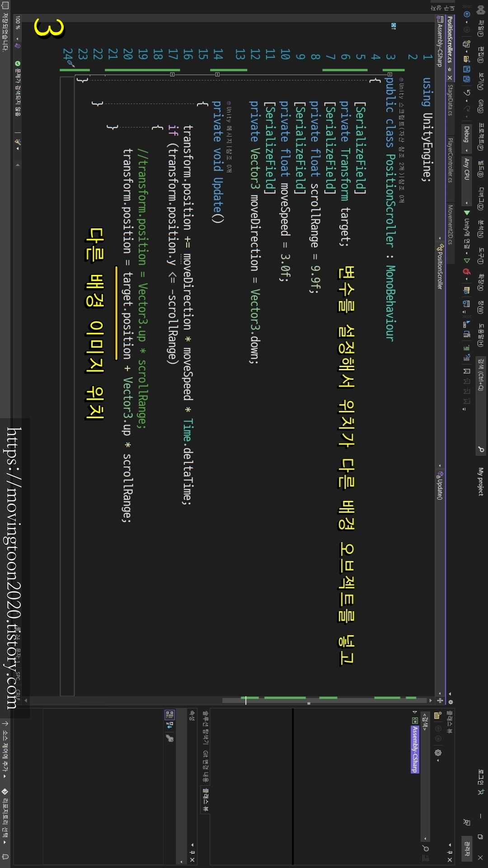This screenshot has height=868, width=488.
Task: Open the 도움말(H) menu
Action: [480, 335]
